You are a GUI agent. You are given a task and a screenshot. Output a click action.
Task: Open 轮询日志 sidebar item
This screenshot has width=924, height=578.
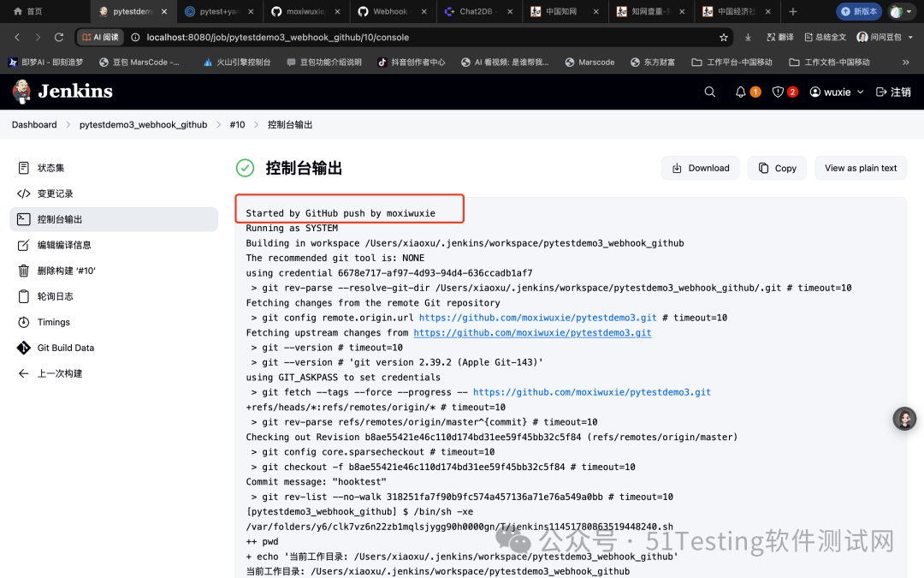click(114, 296)
